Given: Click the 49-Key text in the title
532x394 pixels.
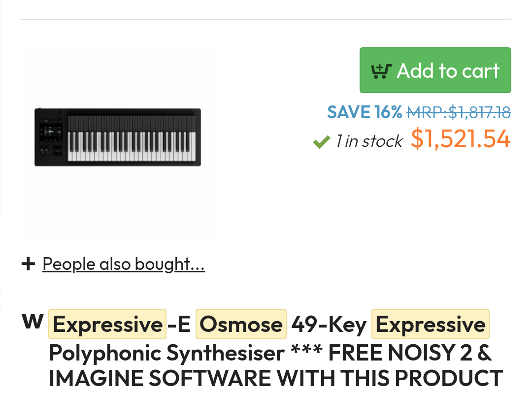Looking at the screenshot, I should pos(329,324).
